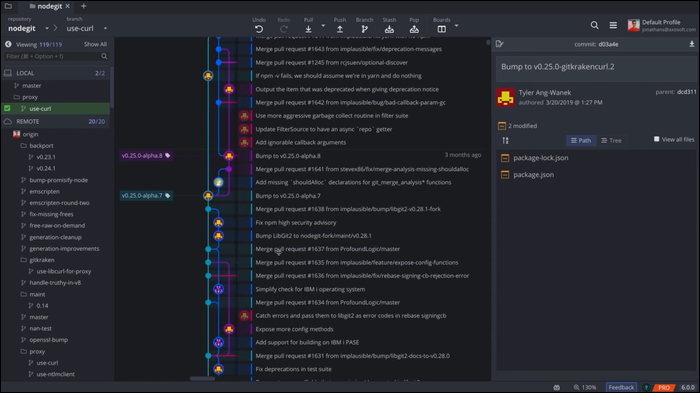Open the repository nodegit dropdown

(x=47, y=28)
